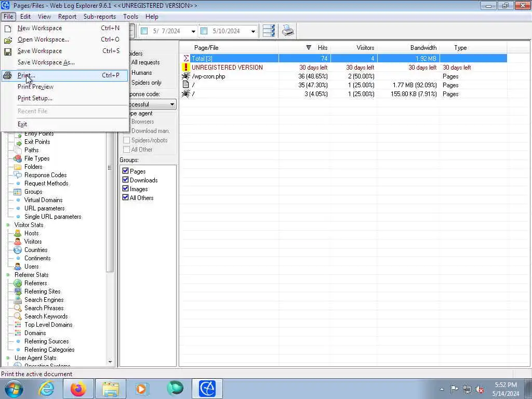This screenshot has width=532, height=399.
Task: Click the Page/File column header
Action: (229, 47)
